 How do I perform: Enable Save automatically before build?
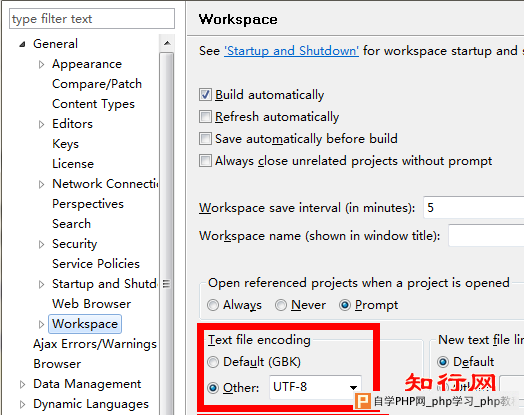point(205,138)
